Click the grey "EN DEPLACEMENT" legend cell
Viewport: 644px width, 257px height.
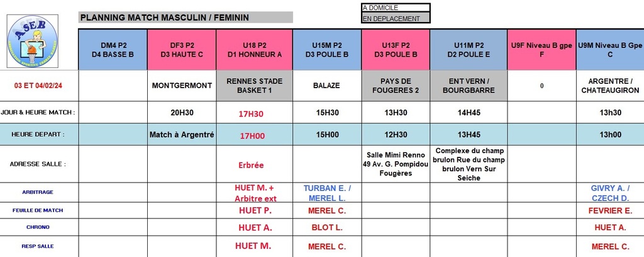[396, 18]
